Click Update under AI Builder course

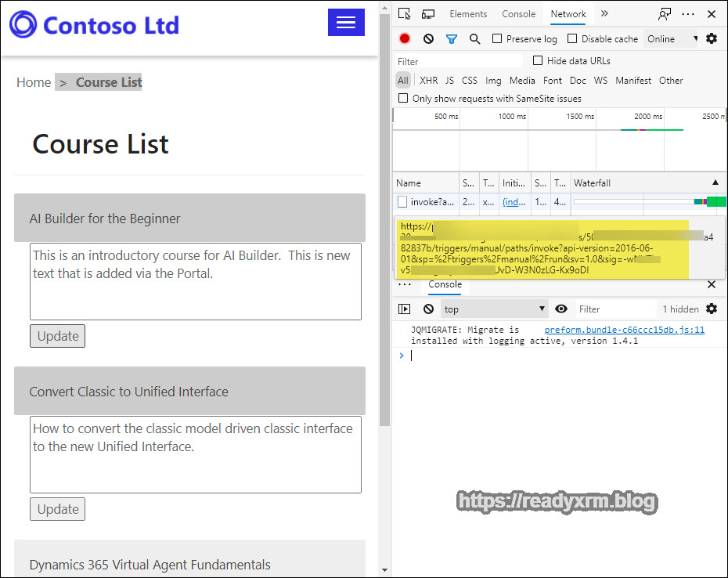coord(57,336)
